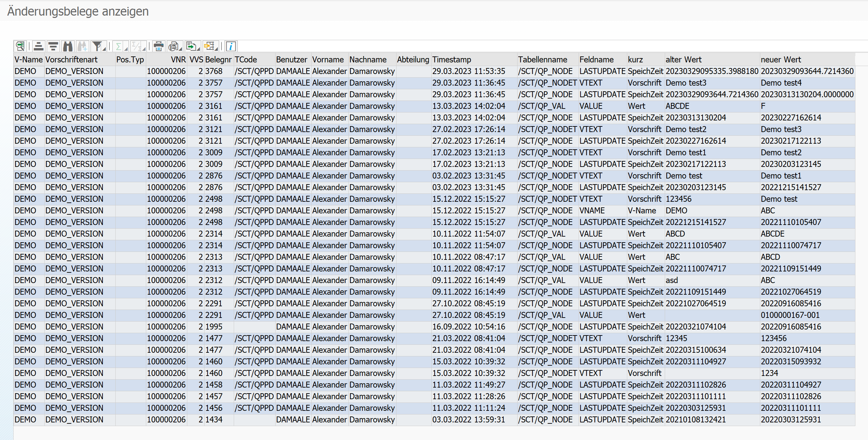Select the row with Belegnr 3768
The image size is (868, 440).
(214, 71)
